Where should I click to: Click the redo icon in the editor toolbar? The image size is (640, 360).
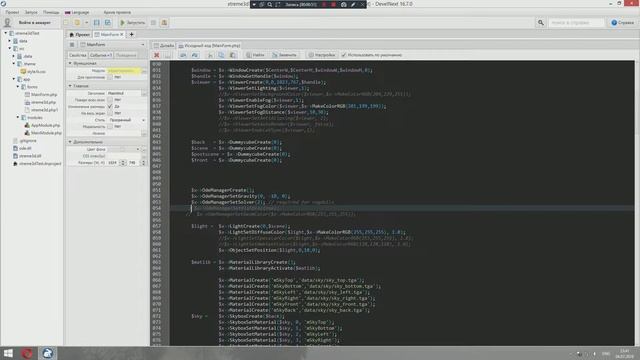tap(195, 55)
